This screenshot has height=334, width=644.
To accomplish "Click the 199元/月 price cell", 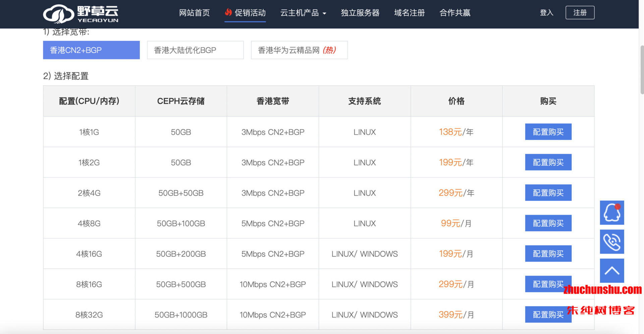I will tap(456, 254).
